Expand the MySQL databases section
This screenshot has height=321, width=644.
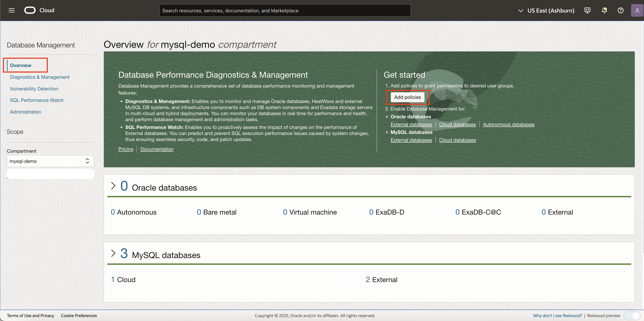tap(113, 253)
